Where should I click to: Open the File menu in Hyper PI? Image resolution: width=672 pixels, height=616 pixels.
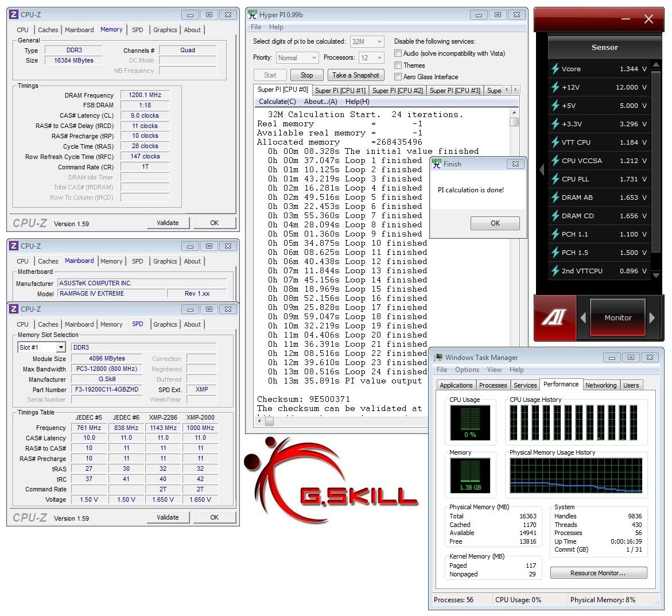[x=256, y=27]
